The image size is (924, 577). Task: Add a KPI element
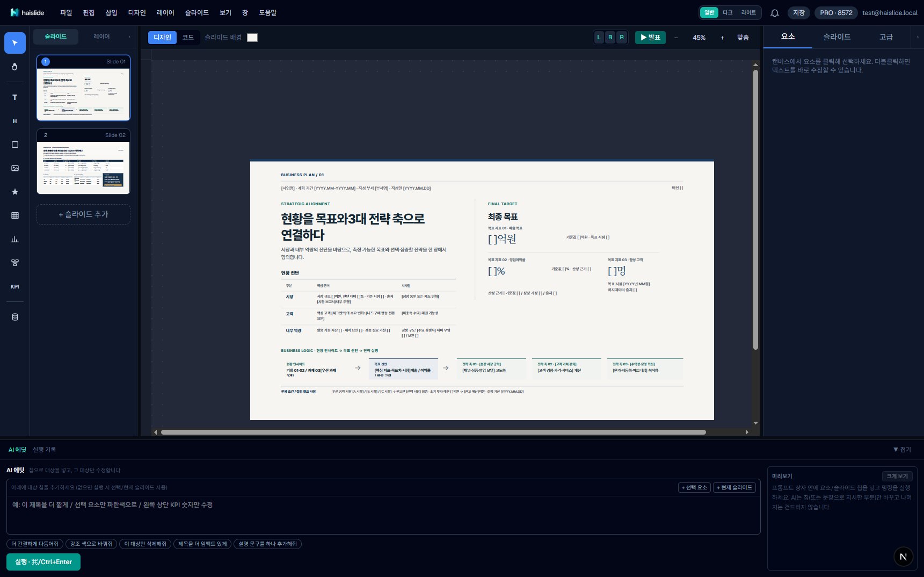[15, 286]
